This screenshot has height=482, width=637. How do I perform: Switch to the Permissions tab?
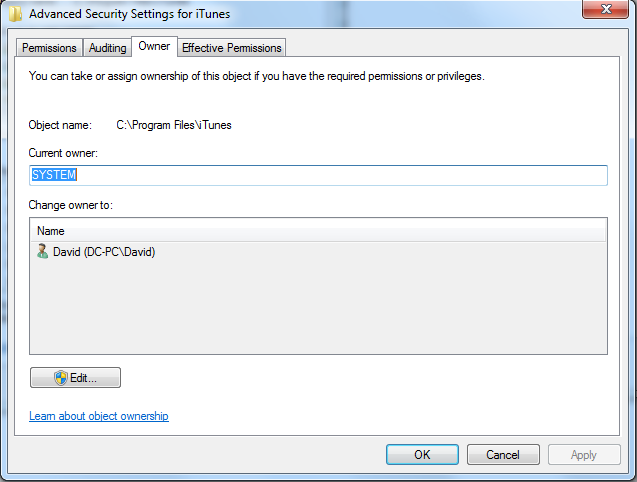point(49,48)
